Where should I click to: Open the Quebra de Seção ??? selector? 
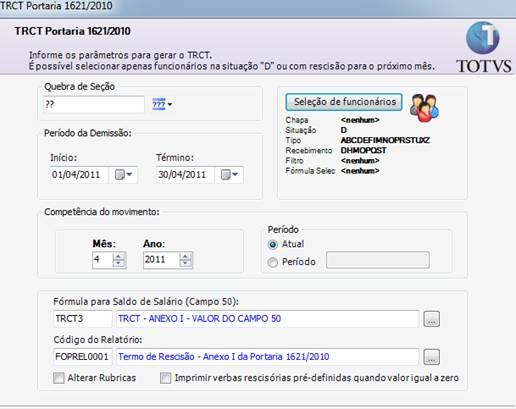coord(162,104)
